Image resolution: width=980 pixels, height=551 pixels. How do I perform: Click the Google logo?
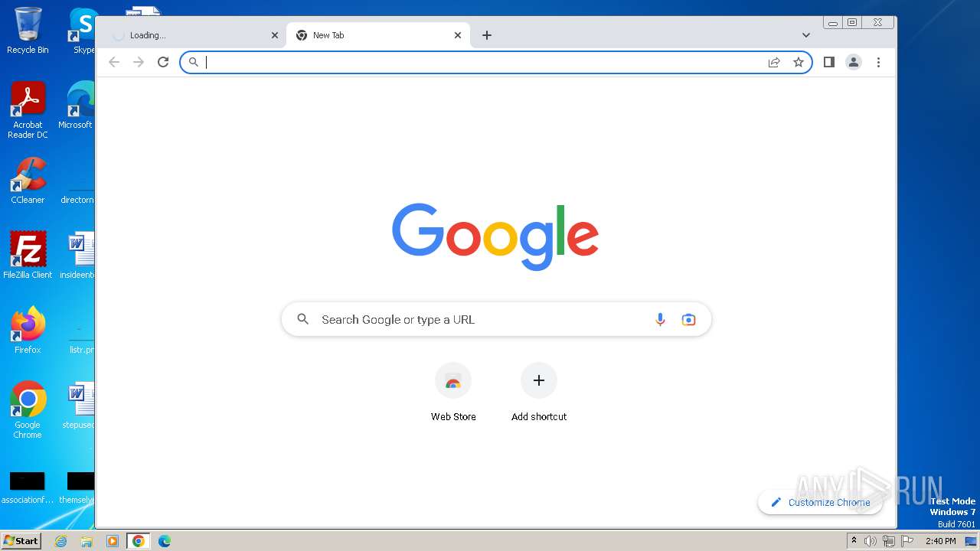pyautogui.click(x=495, y=236)
